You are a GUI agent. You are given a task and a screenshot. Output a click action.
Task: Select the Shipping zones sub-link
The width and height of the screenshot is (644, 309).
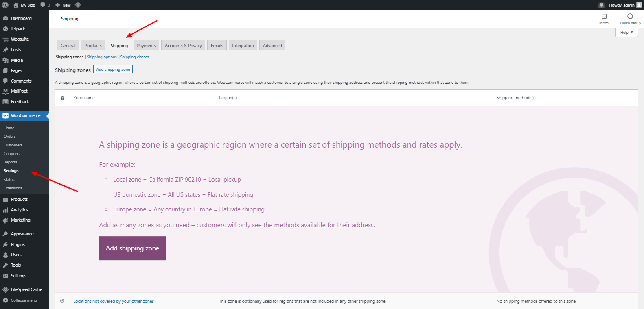coord(70,57)
